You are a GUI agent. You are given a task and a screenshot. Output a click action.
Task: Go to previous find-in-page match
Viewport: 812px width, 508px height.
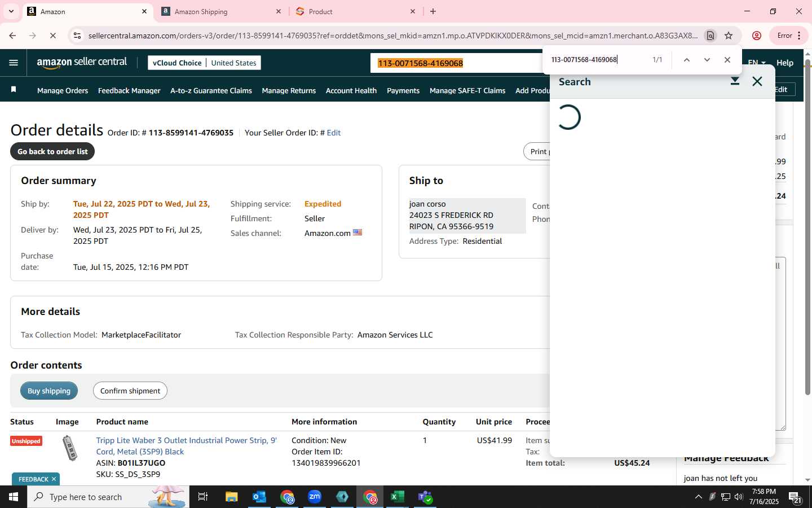[x=686, y=60]
